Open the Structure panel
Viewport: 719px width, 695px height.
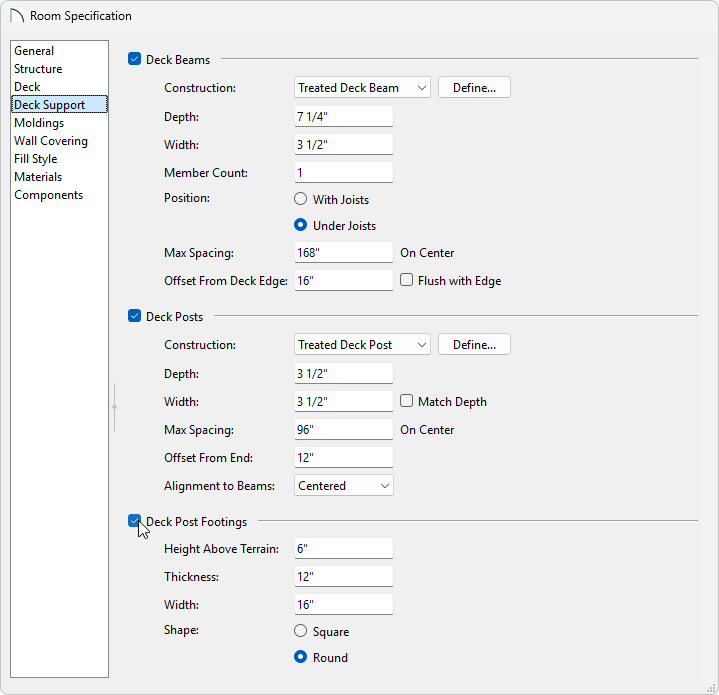click(x=59, y=69)
